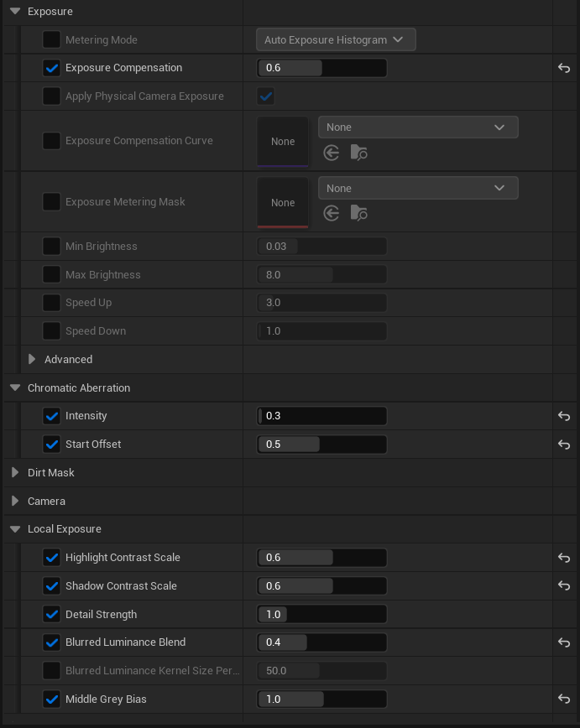Enable Min Brightness override checkbox
Screen dimensions: 580x728
coord(51,247)
